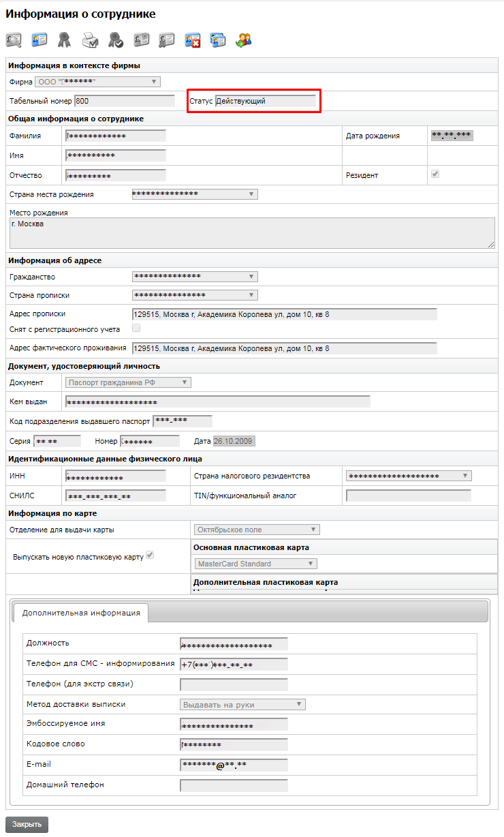The image size is (504, 837).
Task: Click the Эмбоссируемое имя field
Action: click(x=234, y=725)
